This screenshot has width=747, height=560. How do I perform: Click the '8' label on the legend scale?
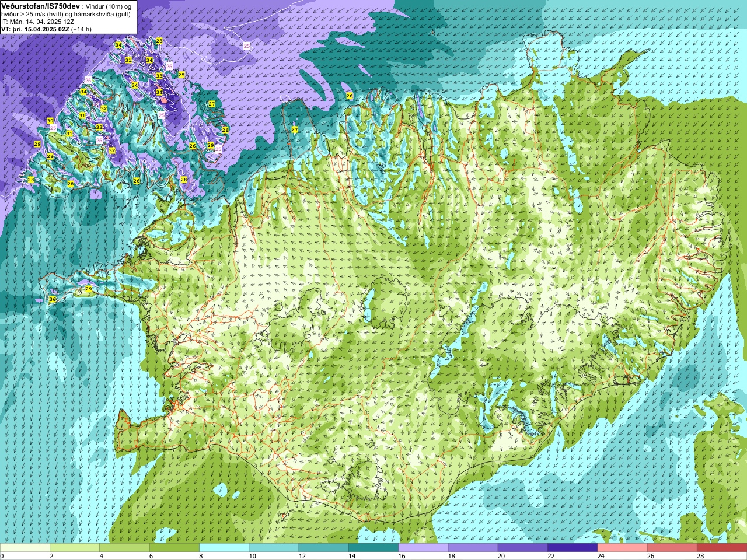point(201,556)
